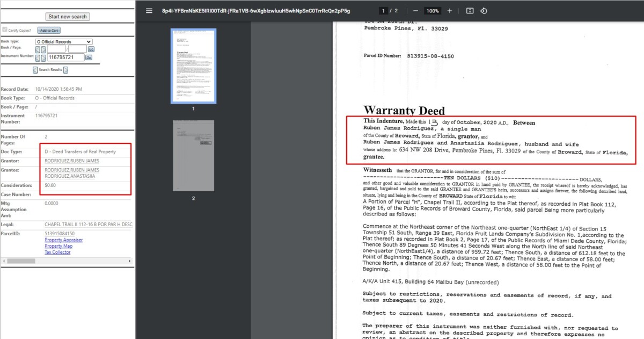Go to next search result
The image size is (644, 339).
pos(66,70)
